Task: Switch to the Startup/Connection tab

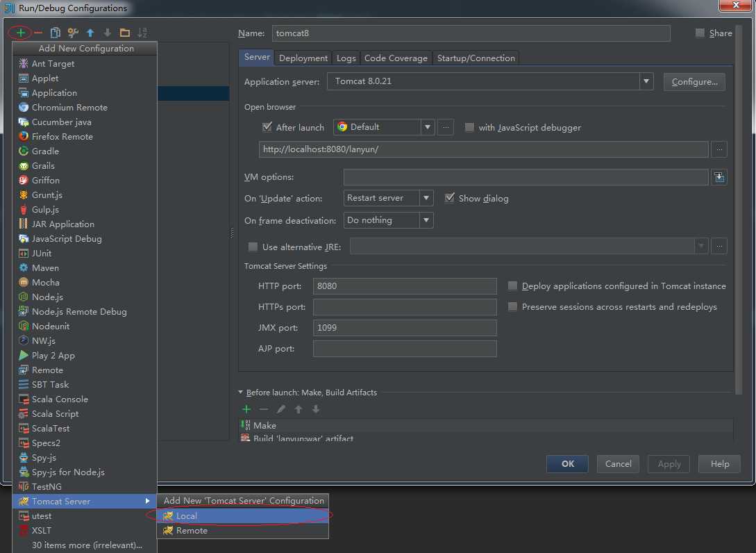Action: [476, 58]
